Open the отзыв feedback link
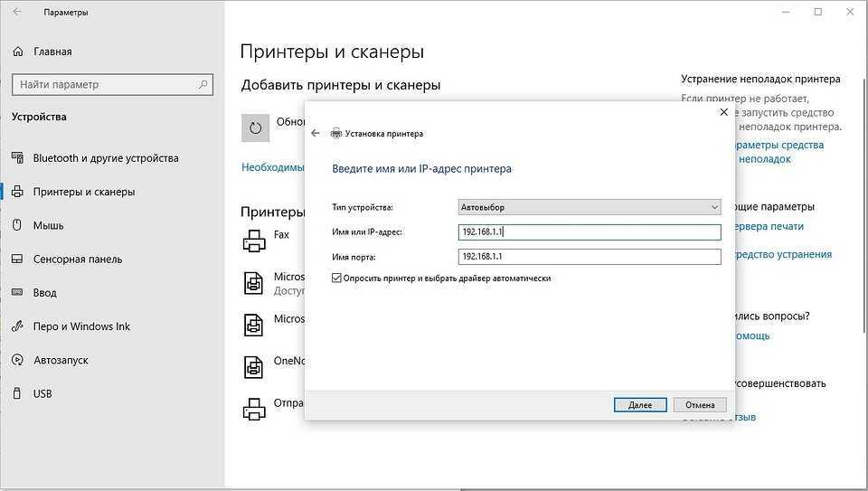Screen dimensions: 868x491 (x=746, y=417)
